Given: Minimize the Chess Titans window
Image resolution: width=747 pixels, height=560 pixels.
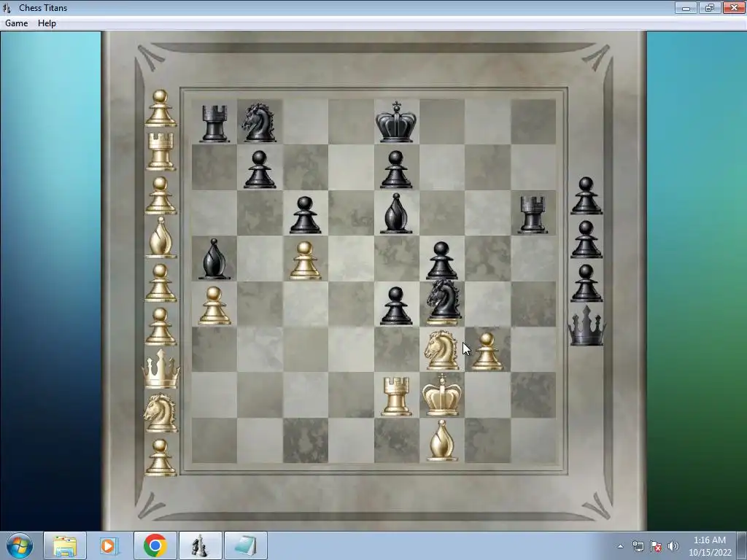Looking at the screenshot, I should click(686, 7).
